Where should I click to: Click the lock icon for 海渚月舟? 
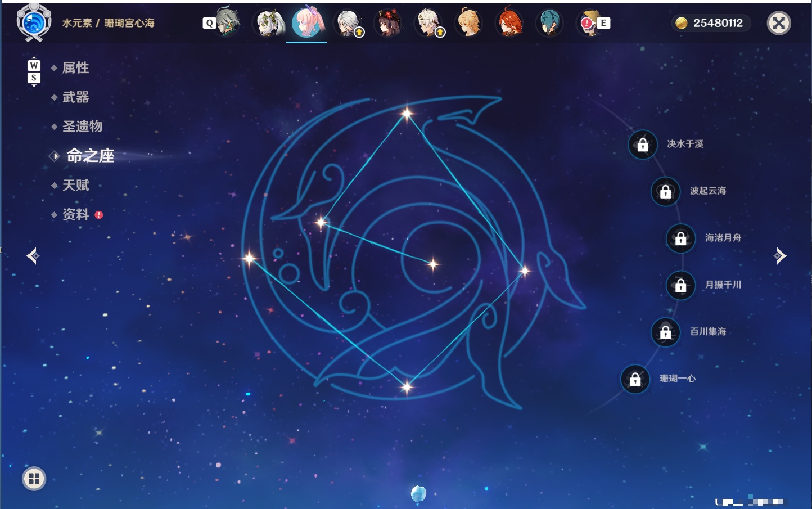681,238
